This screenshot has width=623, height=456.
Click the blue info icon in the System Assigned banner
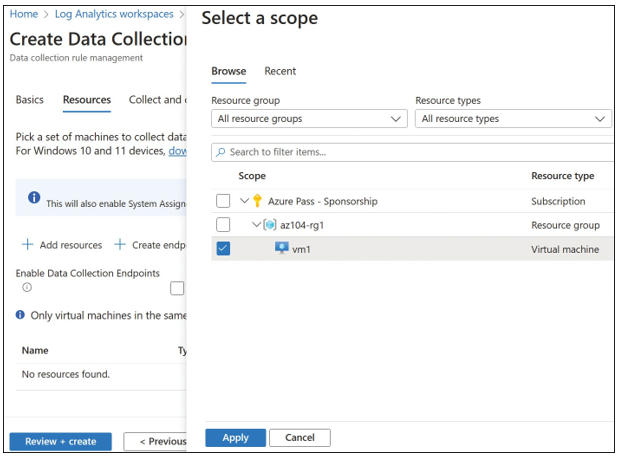(34, 197)
